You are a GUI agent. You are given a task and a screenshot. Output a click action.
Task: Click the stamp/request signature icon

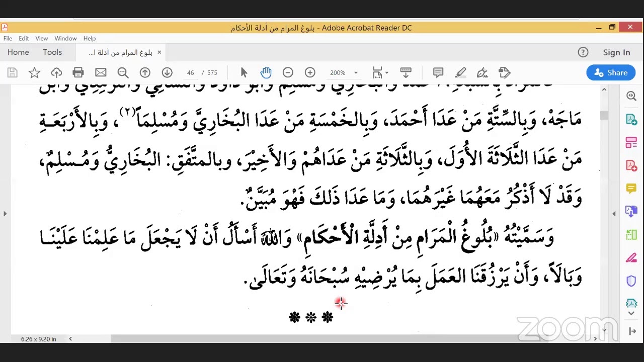click(x=505, y=73)
